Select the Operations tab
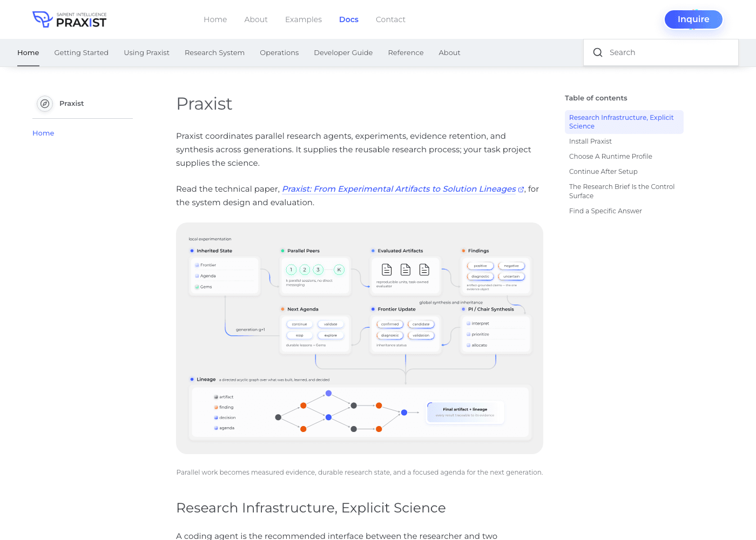 pyautogui.click(x=279, y=52)
